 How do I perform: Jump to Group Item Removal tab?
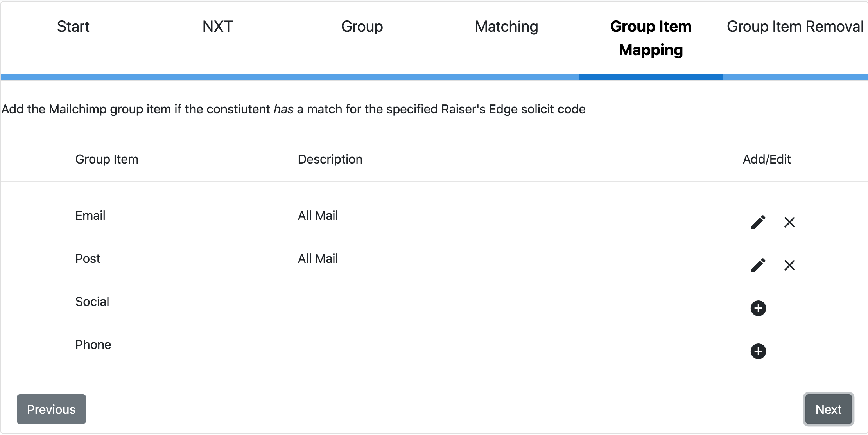tap(795, 27)
